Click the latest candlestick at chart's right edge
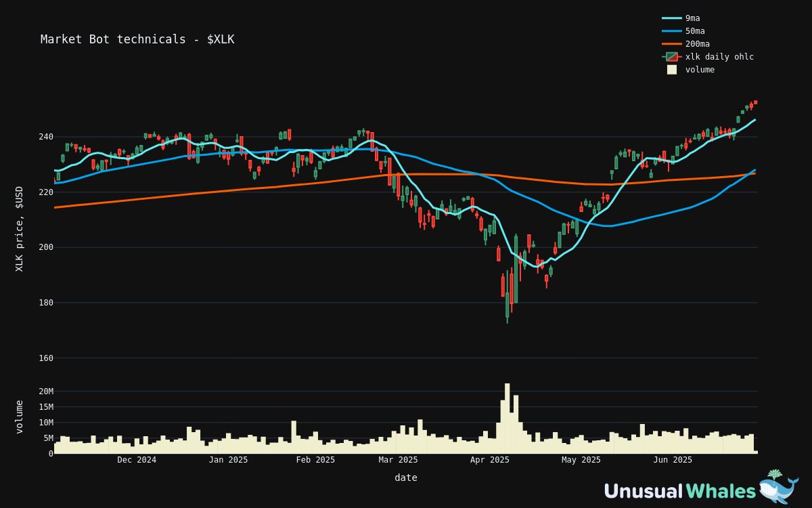The width and height of the screenshot is (812, 508). coord(755,102)
